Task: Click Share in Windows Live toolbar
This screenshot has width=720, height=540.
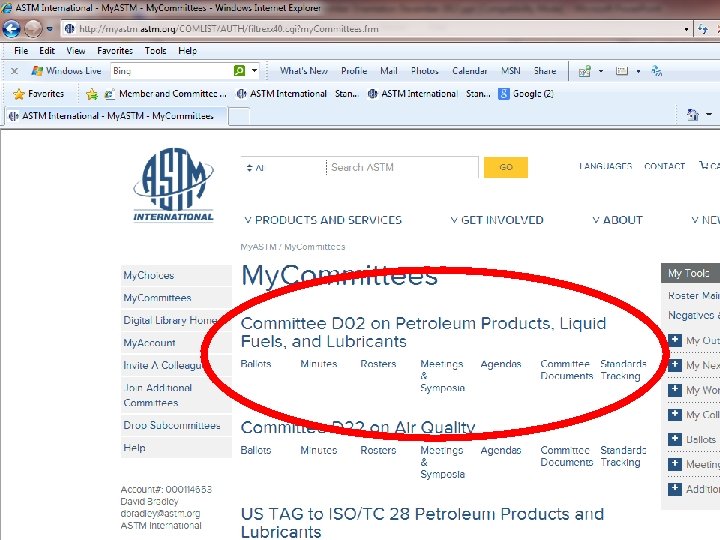Action: point(545,71)
